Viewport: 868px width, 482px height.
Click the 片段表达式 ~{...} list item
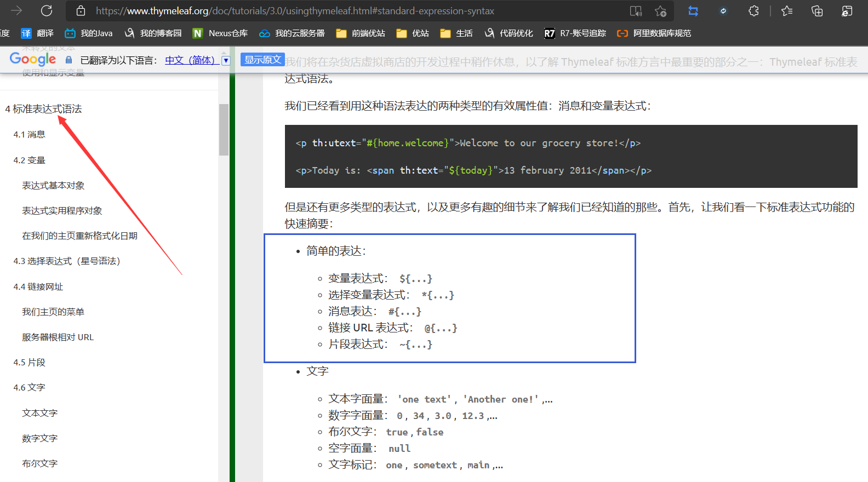click(380, 345)
